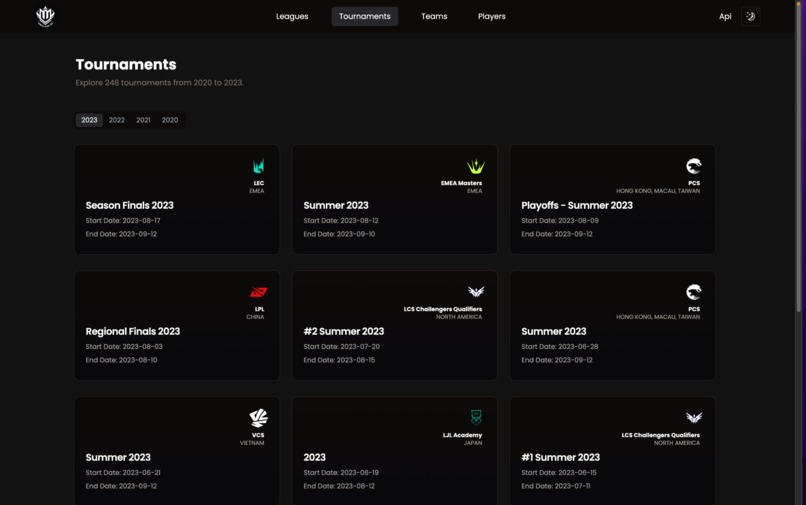The width and height of the screenshot is (806, 505).
Task: Click the 'EMEA Masters' league label
Action: point(461,183)
